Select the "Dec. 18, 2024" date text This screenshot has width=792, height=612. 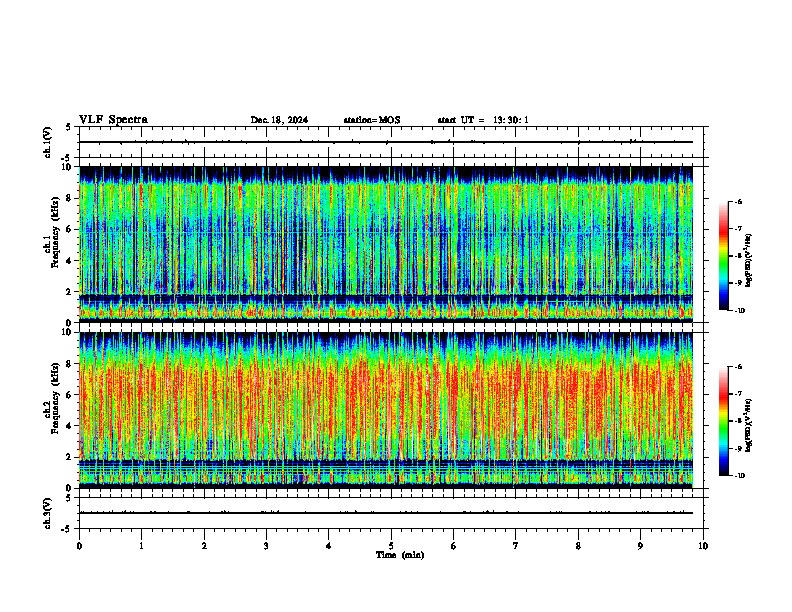[279, 120]
